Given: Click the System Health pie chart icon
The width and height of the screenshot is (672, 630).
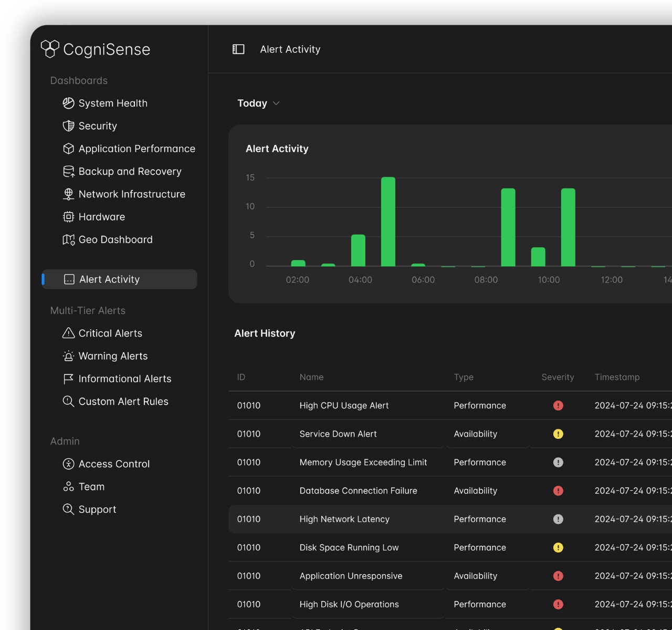Looking at the screenshot, I should point(68,103).
